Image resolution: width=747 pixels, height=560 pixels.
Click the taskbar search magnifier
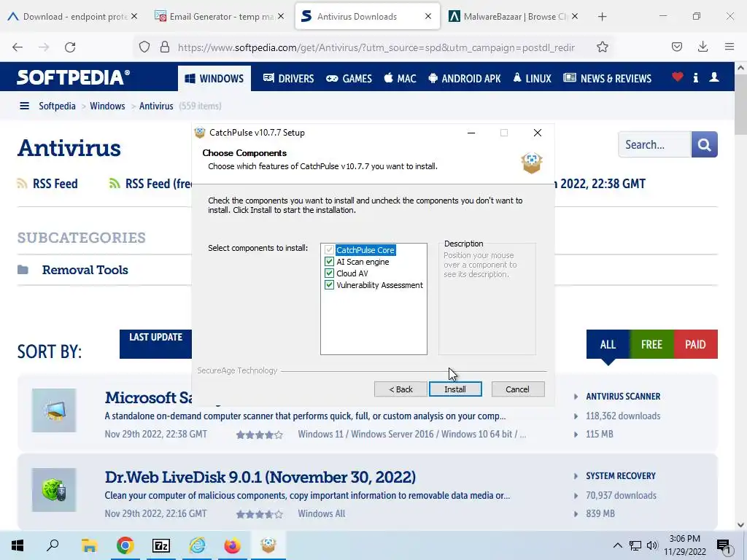[53, 545]
